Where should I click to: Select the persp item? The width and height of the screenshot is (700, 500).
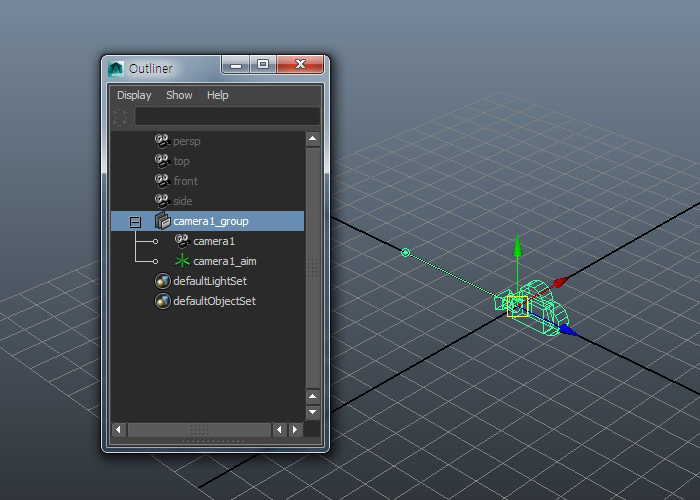coord(187,141)
